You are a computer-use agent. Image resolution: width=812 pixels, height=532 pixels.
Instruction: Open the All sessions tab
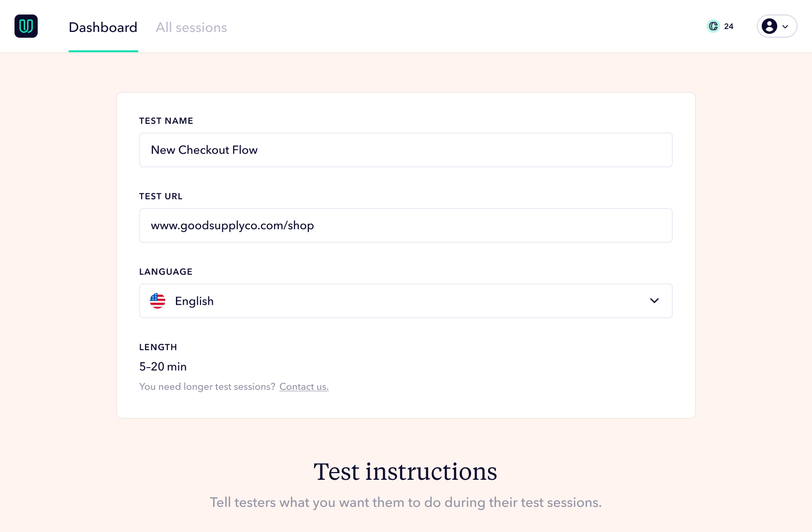pos(191,28)
